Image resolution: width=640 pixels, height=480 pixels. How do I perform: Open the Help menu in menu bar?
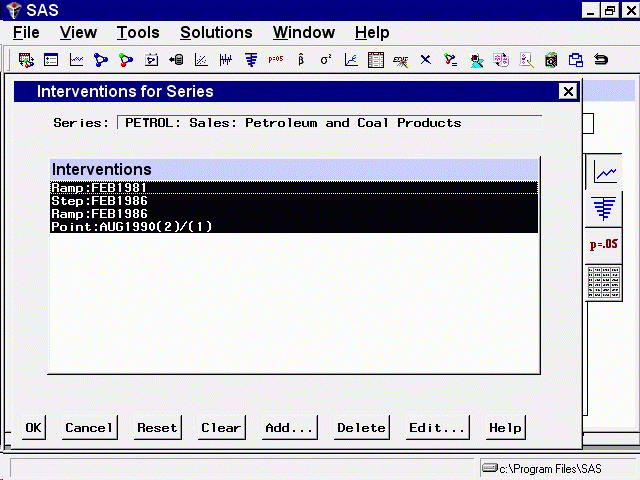[372, 33]
